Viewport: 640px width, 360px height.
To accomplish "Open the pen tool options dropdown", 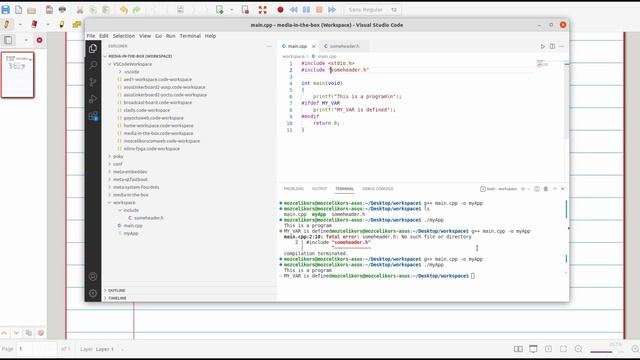I will tap(20, 24).
